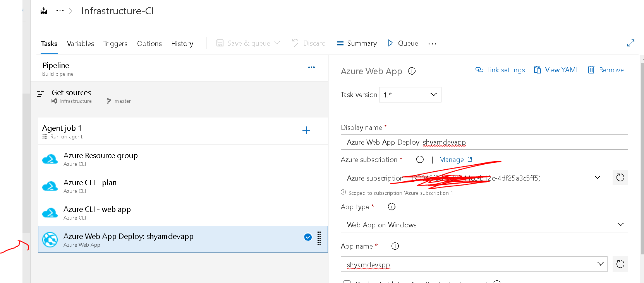Show Azure subscription info tooltip
This screenshot has height=283, width=644.
420,159
